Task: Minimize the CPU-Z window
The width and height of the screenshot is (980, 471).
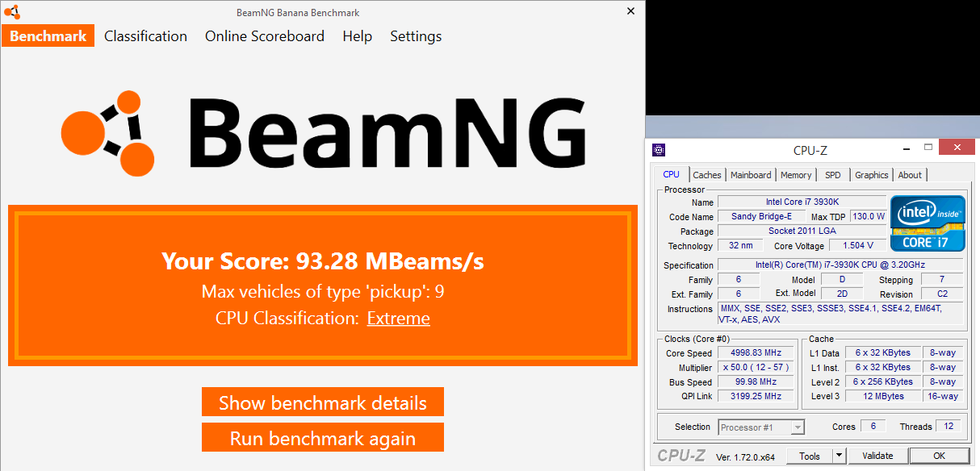Action: pos(905,148)
